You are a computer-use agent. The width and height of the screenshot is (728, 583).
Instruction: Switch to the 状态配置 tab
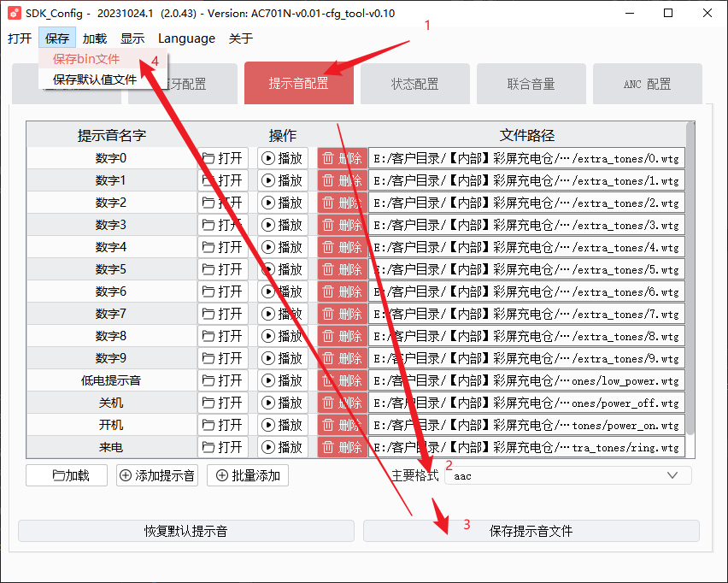pyautogui.click(x=415, y=84)
